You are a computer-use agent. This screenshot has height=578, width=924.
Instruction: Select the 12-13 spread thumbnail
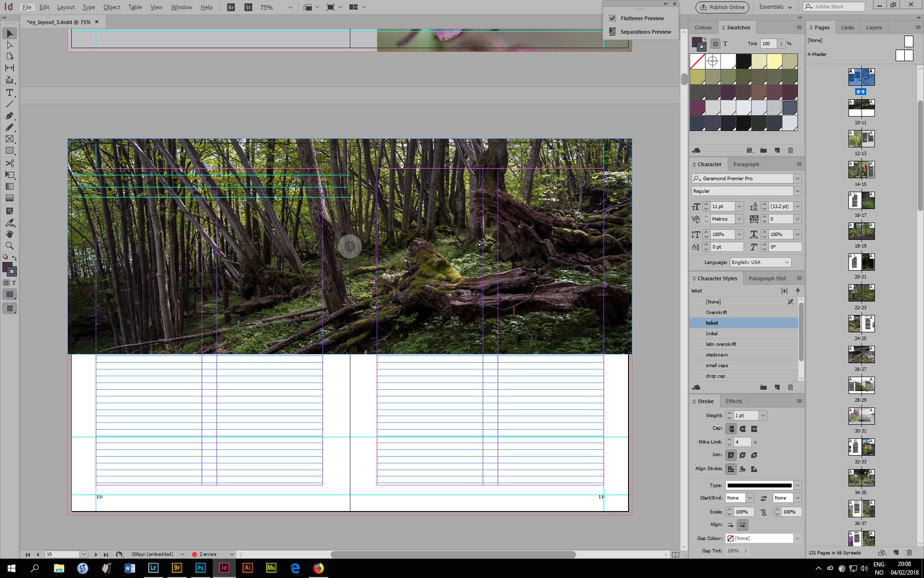pyautogui.click(x=861, y=139)
